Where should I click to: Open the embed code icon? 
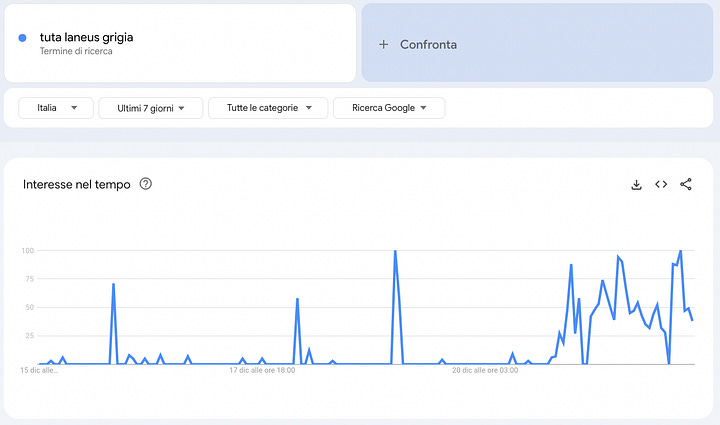[661, 184]
